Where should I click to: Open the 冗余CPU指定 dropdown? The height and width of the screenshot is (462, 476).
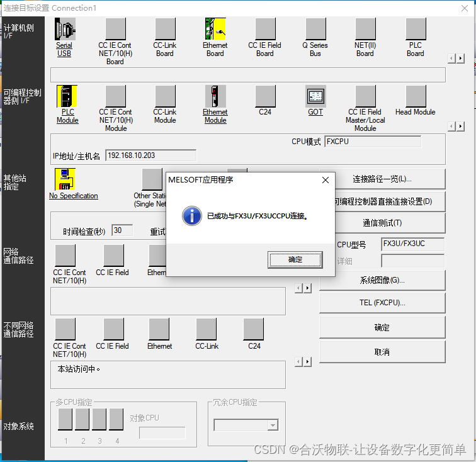pos(273,425)
